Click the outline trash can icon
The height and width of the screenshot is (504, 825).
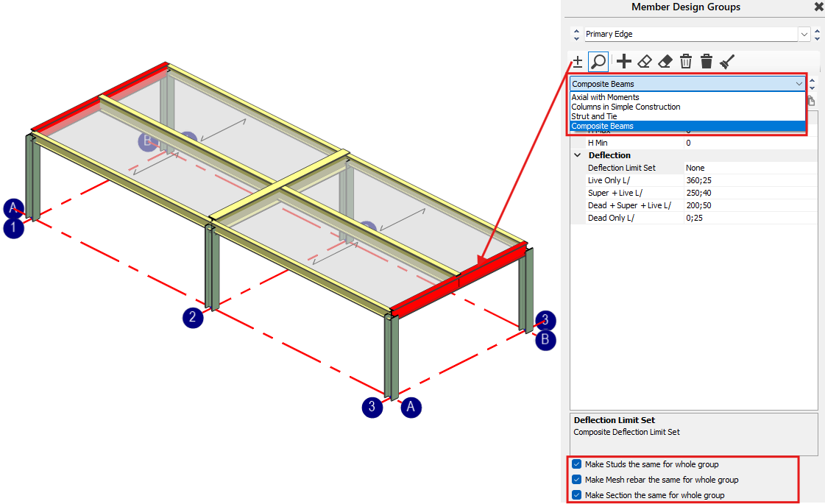(686, 62)
